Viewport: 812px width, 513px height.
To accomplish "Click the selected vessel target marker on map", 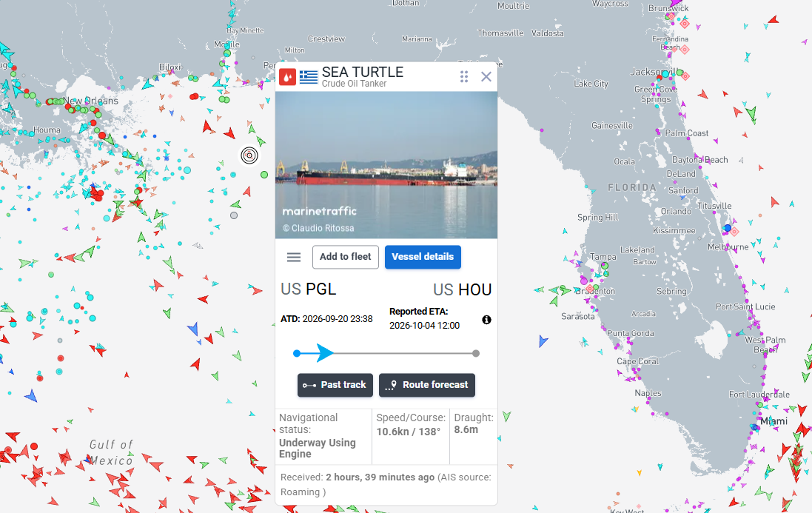I will click(x=249, y=155).
